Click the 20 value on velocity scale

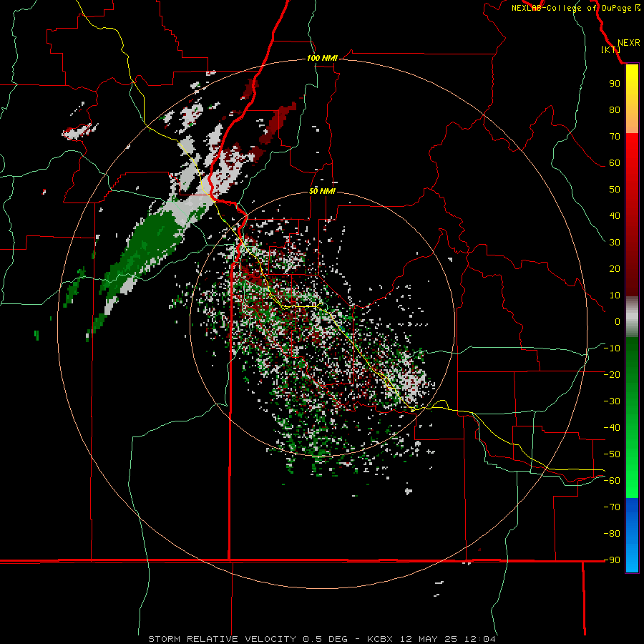615,268
